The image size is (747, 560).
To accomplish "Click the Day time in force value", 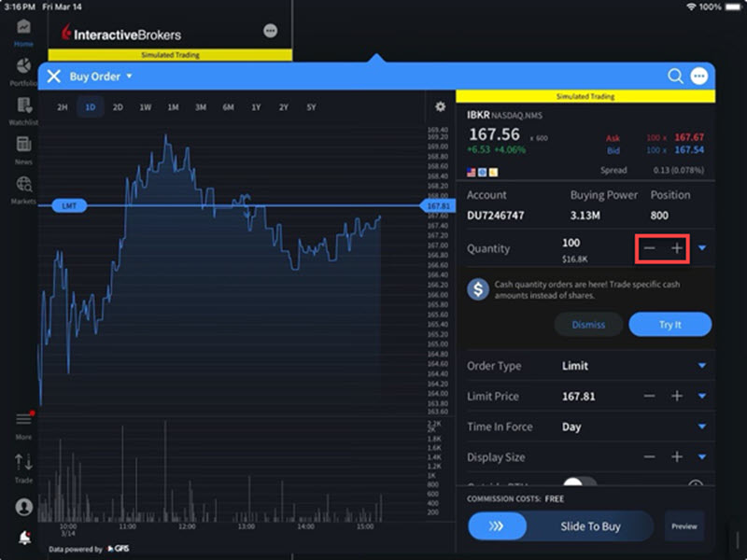I will (x=571, y=427).
